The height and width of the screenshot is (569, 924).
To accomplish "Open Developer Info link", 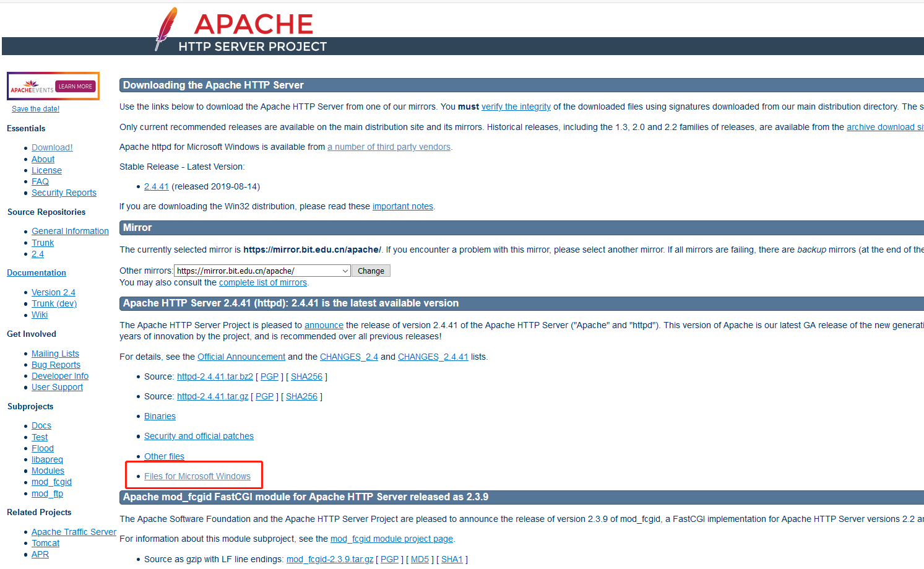I will [60, 376].
